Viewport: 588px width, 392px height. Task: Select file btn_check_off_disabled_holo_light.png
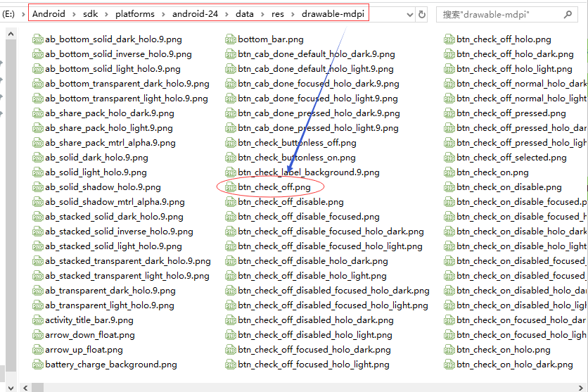[x=309, y=335]
